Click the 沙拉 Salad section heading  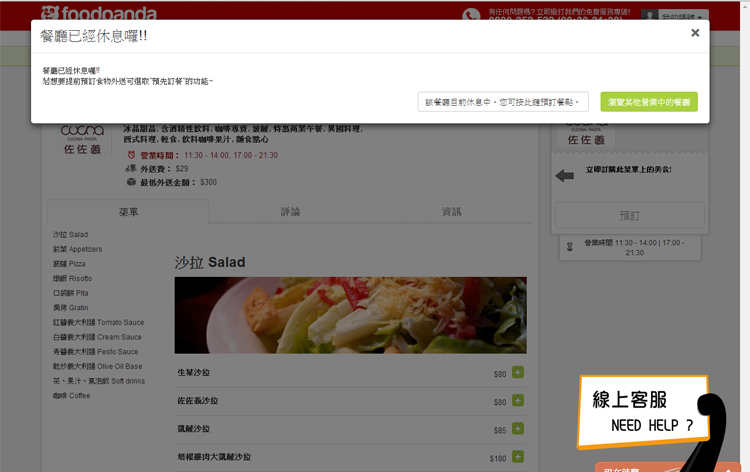click(210, 262)
